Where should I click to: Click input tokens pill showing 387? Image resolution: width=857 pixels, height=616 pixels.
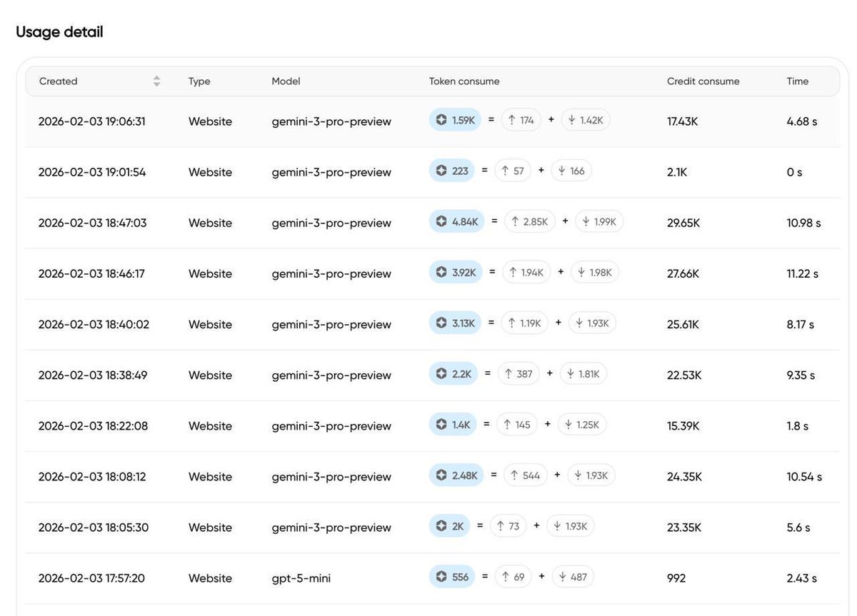[518, 373]
